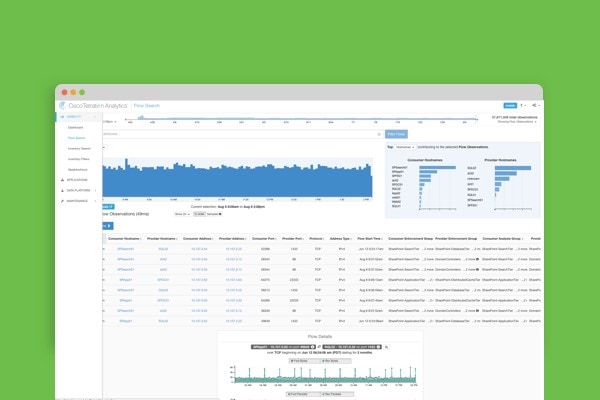The height and width of the screenshot is (400, 600).
Task: Open the Top Hostnames dropdown
Action: (405, 147)
